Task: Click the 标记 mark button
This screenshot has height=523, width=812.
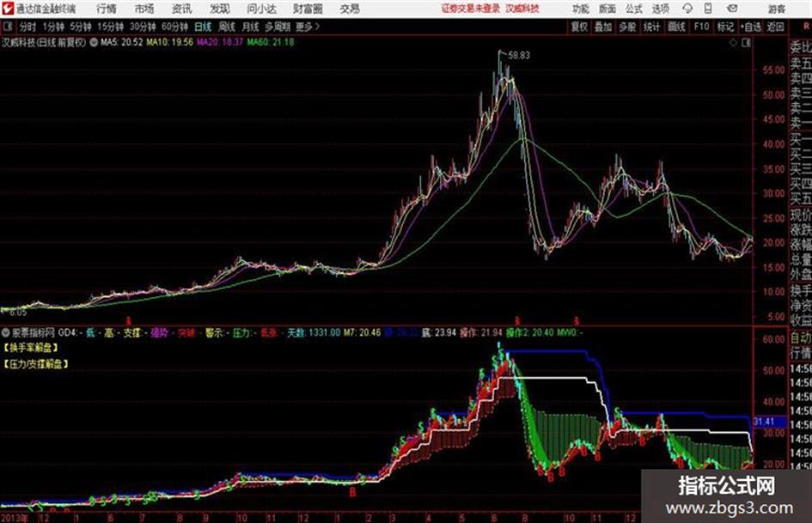Action: (725, 27)
